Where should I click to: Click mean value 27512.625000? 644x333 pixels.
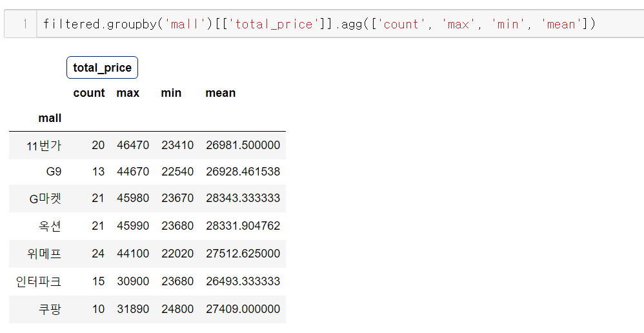(243, 254)
